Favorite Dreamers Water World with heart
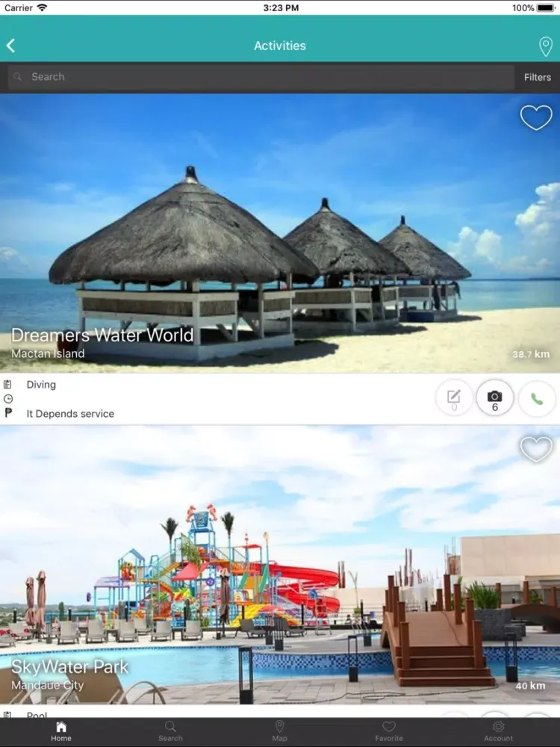This screenshot has width=560, height=747. (536, 117)
